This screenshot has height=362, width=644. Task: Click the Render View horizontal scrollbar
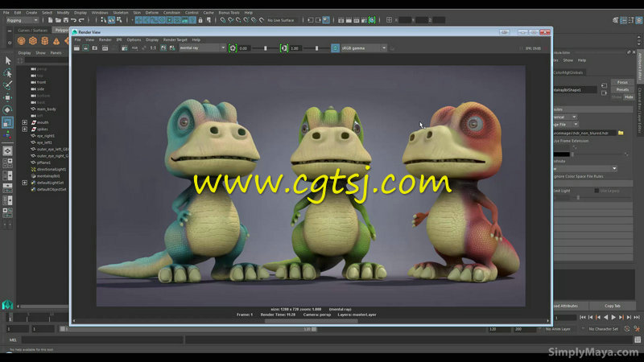tap(311, 321)
